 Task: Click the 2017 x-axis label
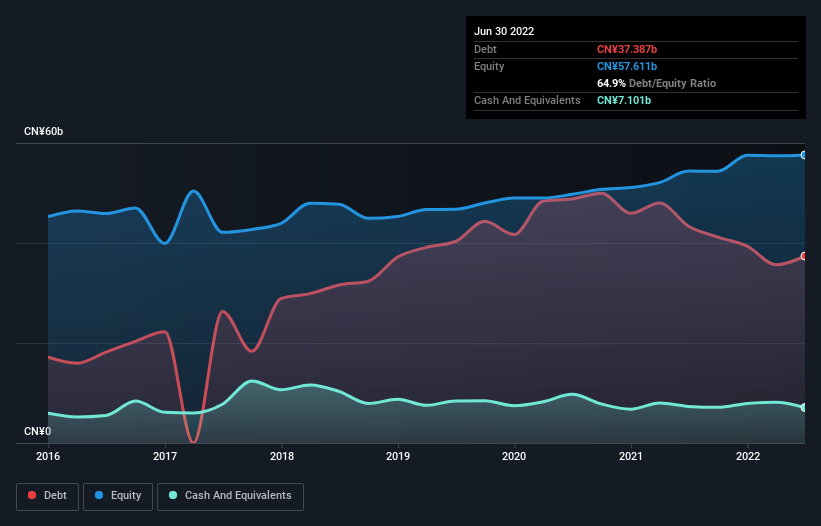pyautogui.click(x=165, y=456)
